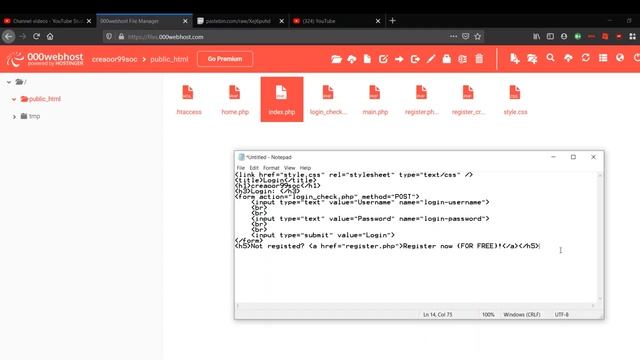Image resolution: width=640 pixels, height=360 pixels.
Task: Click the first cloud upload icon in the red toolbar
Action: click(x=351, y=59)
